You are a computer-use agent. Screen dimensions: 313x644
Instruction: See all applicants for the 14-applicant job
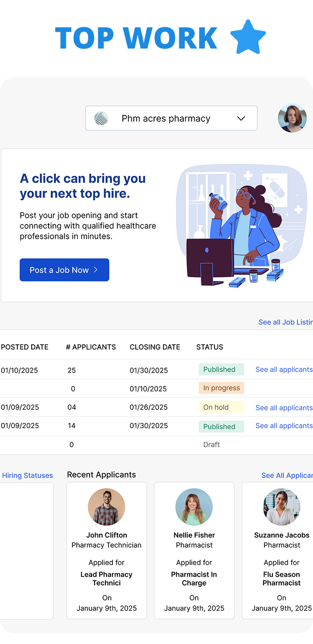[x=284, y=426]
